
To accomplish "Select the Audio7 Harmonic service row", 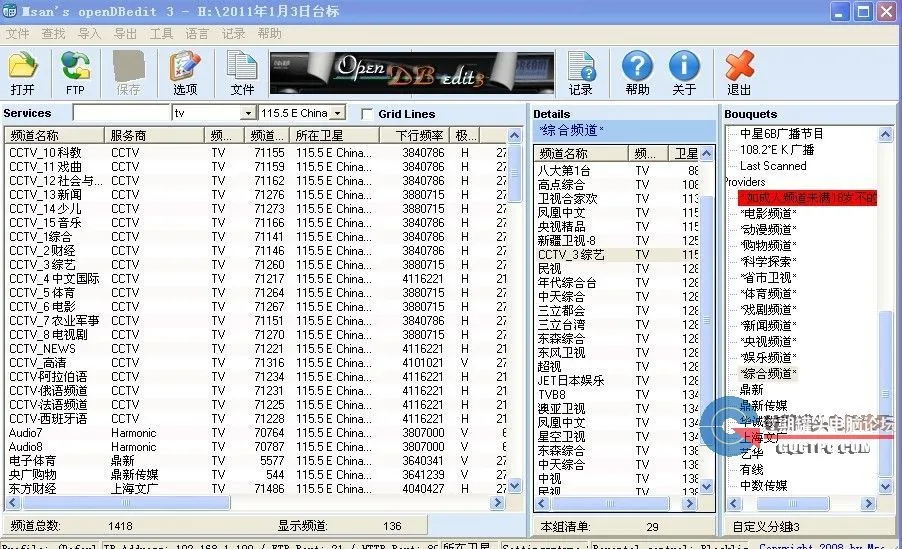I will 256,432.
